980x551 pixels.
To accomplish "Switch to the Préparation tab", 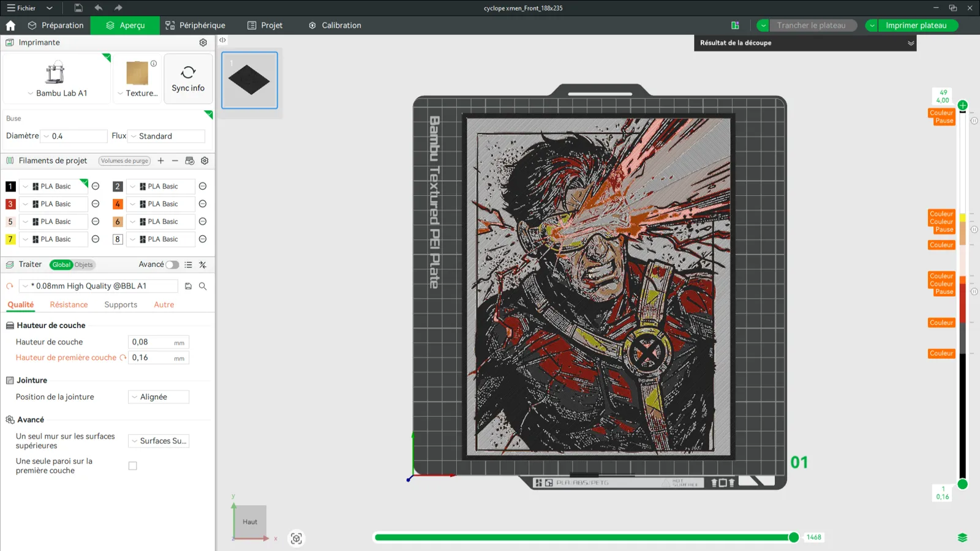I will [x=56, y=26].
